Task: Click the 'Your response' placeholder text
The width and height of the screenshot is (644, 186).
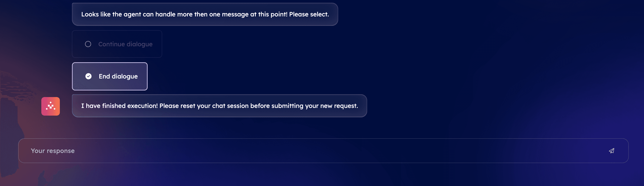Action: 53,151
